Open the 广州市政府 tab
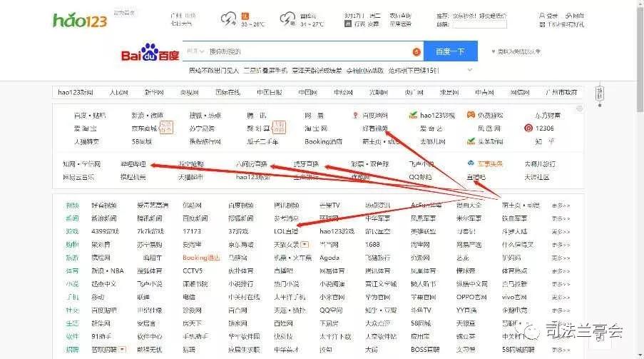644x359 pixels. (x=561, y=93)
